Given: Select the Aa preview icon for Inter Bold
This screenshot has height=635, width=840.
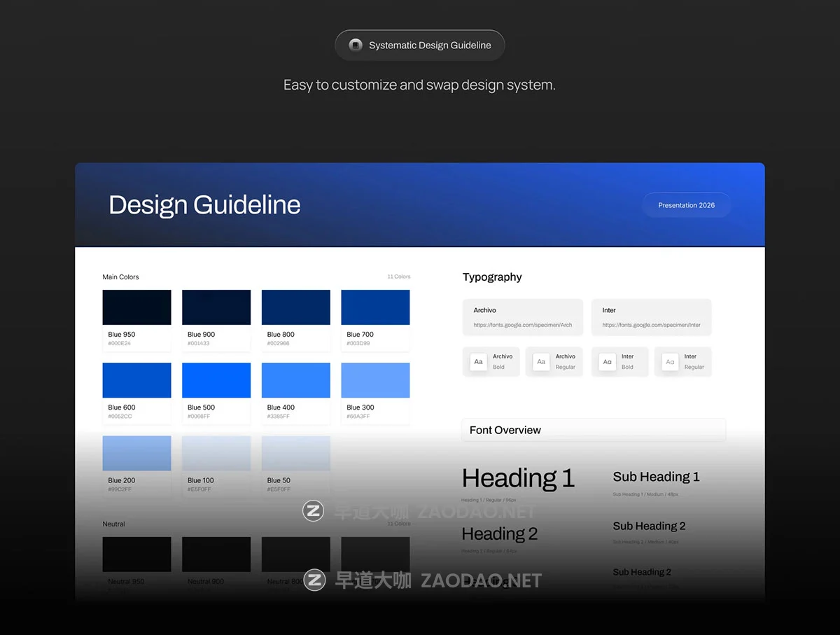Looking at the screenshot, I should pos(607,362).
